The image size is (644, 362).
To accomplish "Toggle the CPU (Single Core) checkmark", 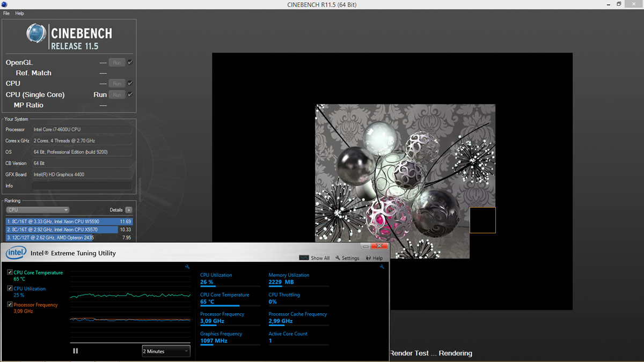I will [130, 94].
